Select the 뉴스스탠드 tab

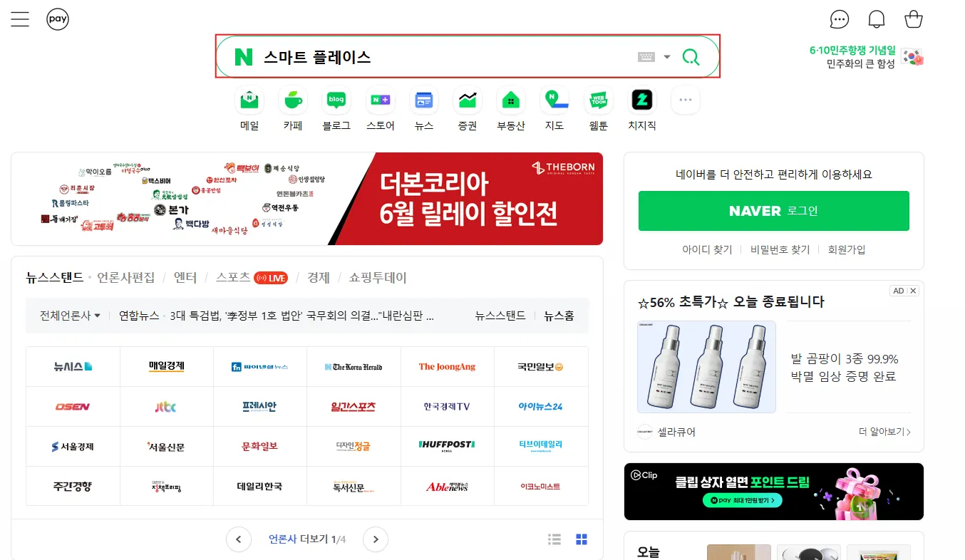click(x=55, y=278)
